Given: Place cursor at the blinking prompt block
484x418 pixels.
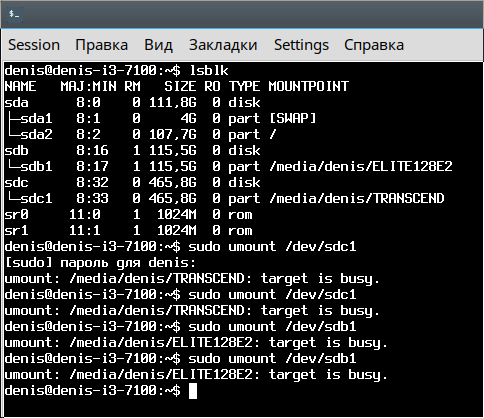Looking at the screenshot, I should tap(193, 391).
